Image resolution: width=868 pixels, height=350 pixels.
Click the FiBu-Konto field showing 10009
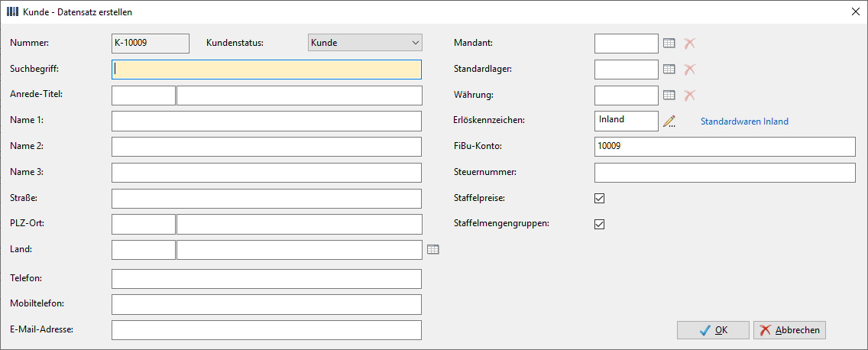coord(725,147)
